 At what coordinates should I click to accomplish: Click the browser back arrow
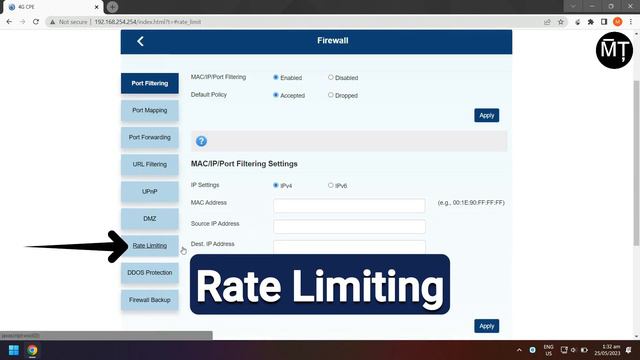(9, 22)
